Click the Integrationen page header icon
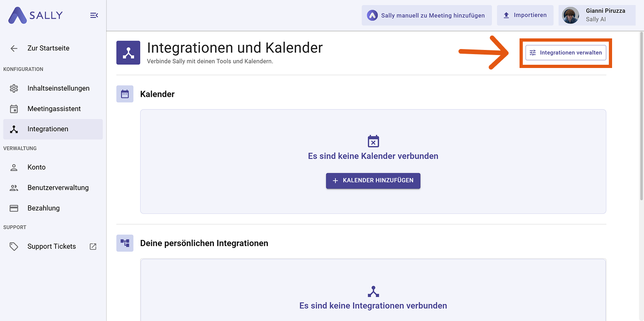Image resolution: width=644 pixels, height=321 pixels. click(128, 53)
